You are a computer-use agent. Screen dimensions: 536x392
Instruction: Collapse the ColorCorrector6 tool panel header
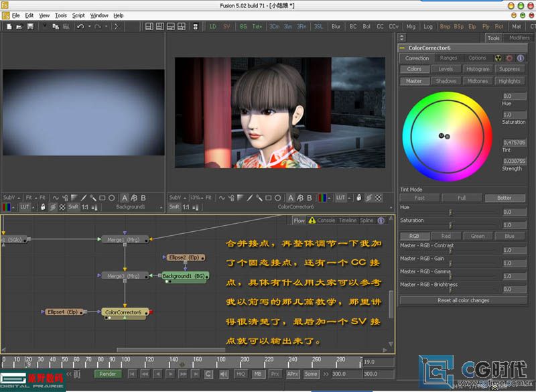[x=402, y=48]
